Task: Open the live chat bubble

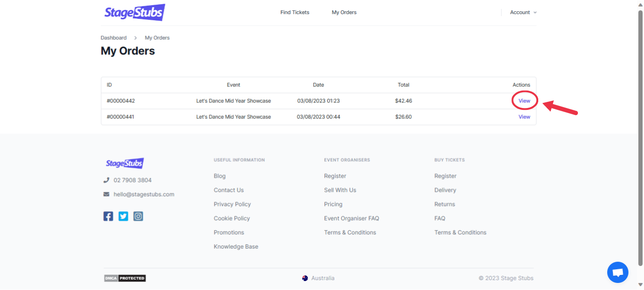Action: point(618,272)
